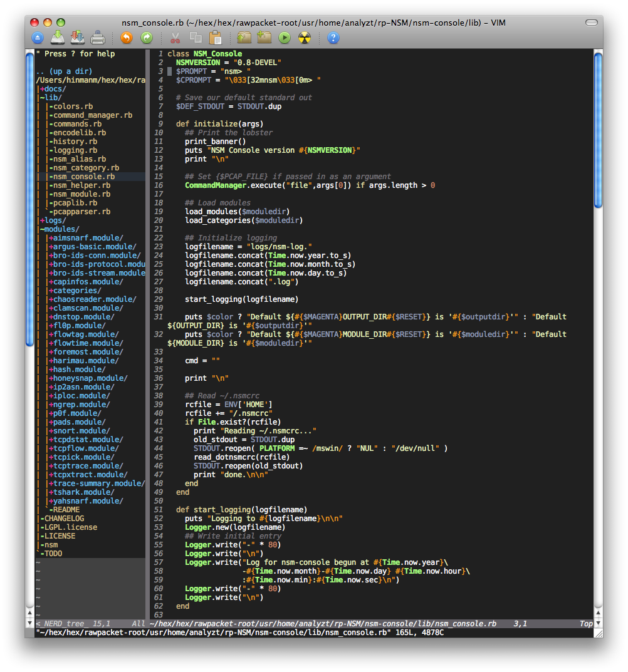Image resolution: width=628 pixels, height=672 pixels.
Task: Expand the chaosreader.module/ folder
Action: [x=93, y=299]
